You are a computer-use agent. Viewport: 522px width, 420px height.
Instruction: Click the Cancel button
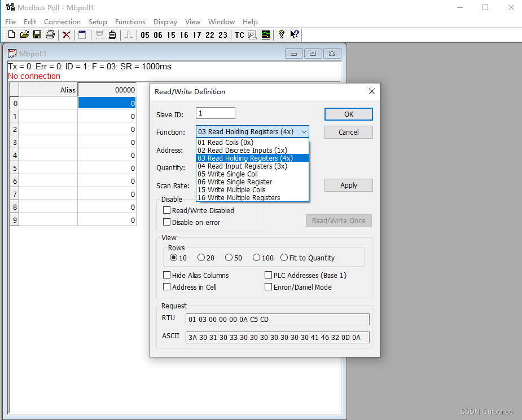point(349,132)
